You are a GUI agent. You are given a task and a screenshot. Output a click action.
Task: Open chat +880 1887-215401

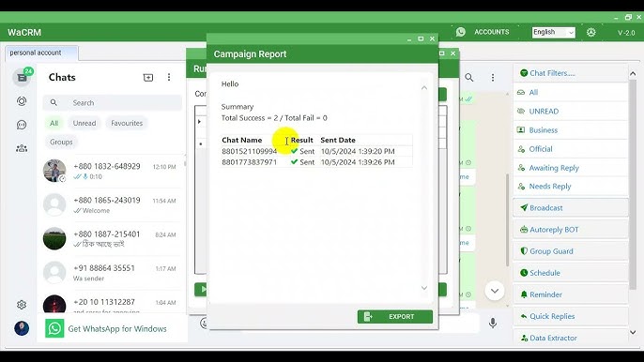click(111, 238)
